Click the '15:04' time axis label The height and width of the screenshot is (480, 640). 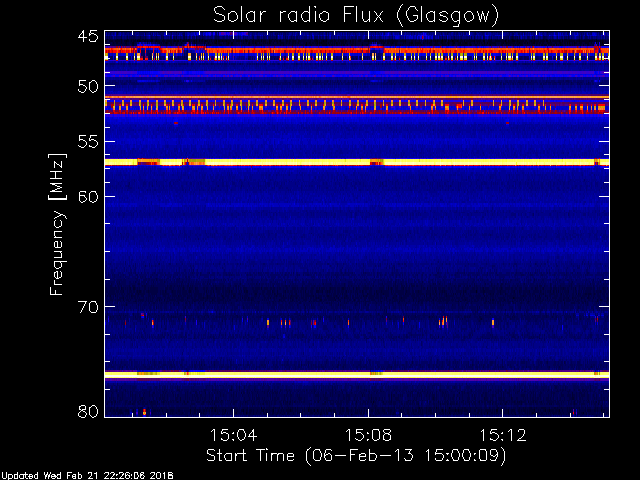(233, 435)
